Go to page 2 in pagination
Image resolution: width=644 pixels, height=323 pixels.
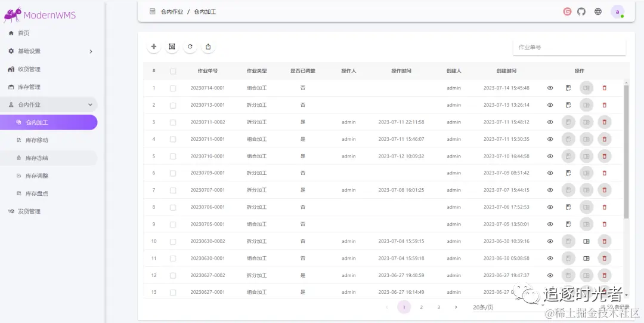pyautogui.click(x=422, y=307)
